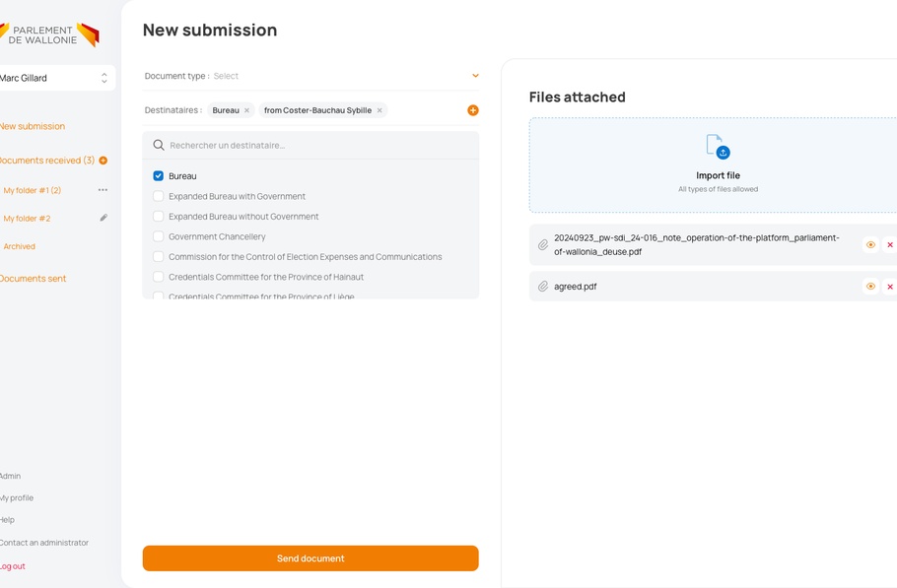
Task: Go to the Archived folder
Action: (20, 246)
